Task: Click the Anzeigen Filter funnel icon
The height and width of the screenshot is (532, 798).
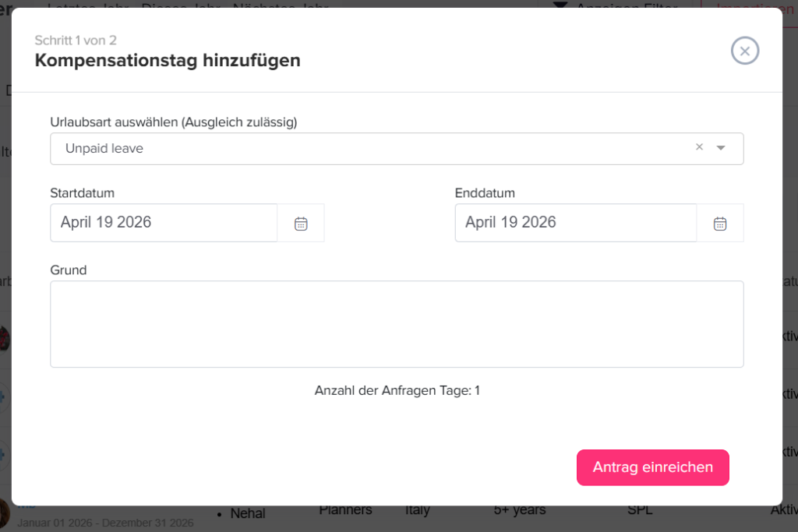Action: point(560,6)
